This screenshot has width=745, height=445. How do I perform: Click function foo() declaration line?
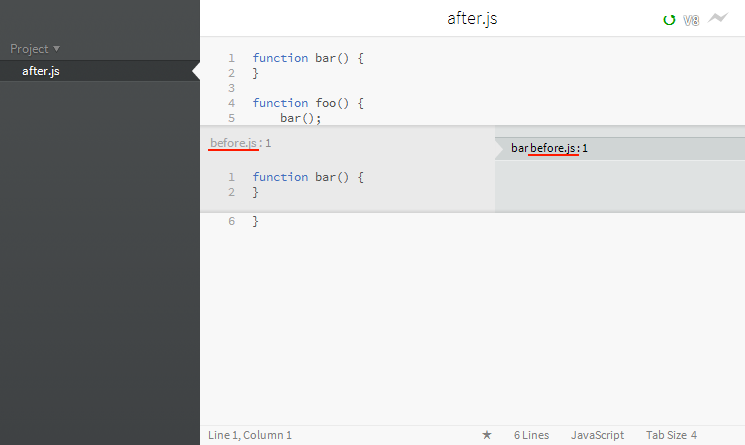(308, 103)
